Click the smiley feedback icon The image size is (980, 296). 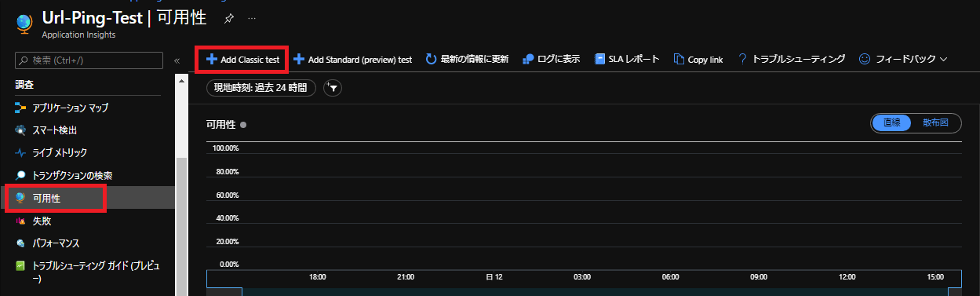[x=865, y=59]
